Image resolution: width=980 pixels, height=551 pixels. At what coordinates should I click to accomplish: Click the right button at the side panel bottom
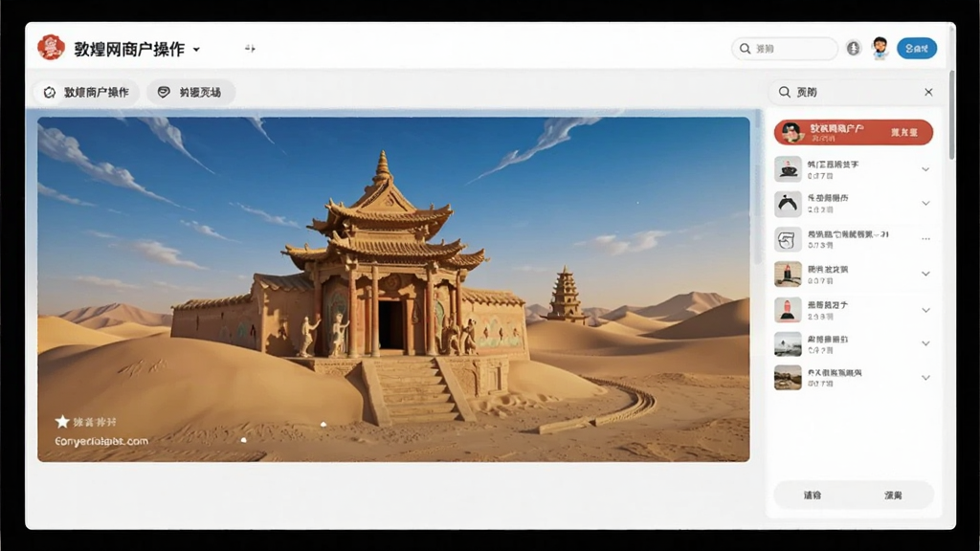click(893, 496)
